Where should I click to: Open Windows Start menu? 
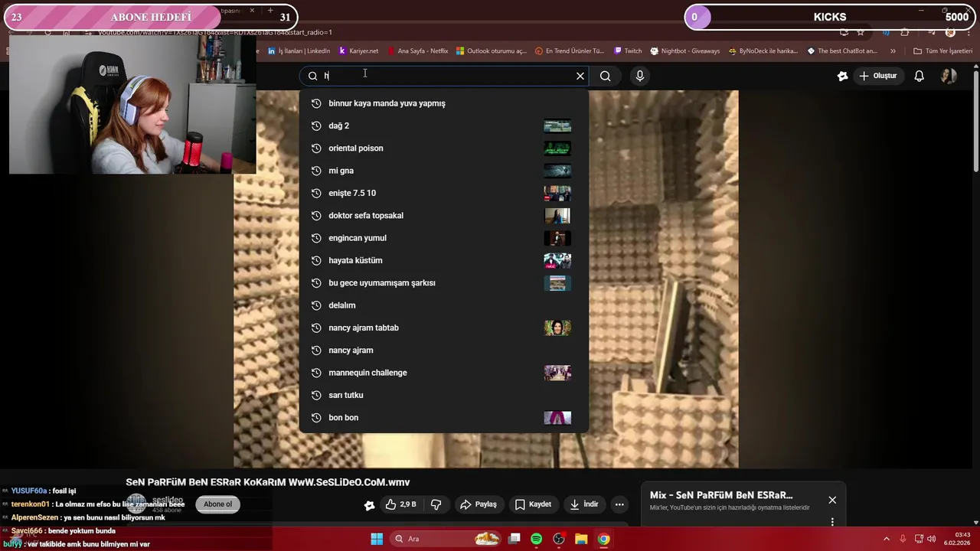(x=377, y=539)
